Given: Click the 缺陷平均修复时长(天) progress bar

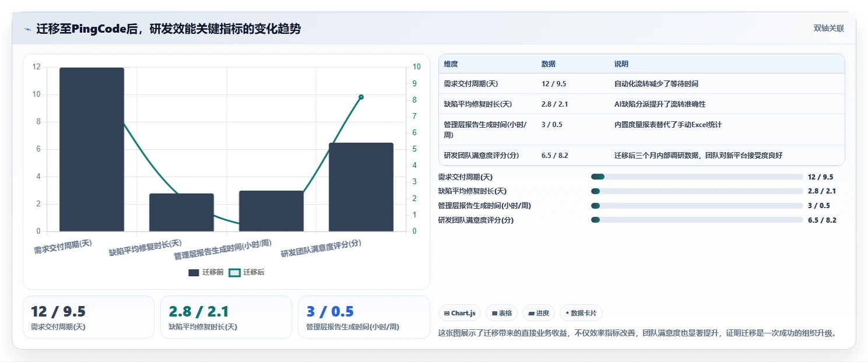Looking at the screenshot, I should tap(697, 191).
